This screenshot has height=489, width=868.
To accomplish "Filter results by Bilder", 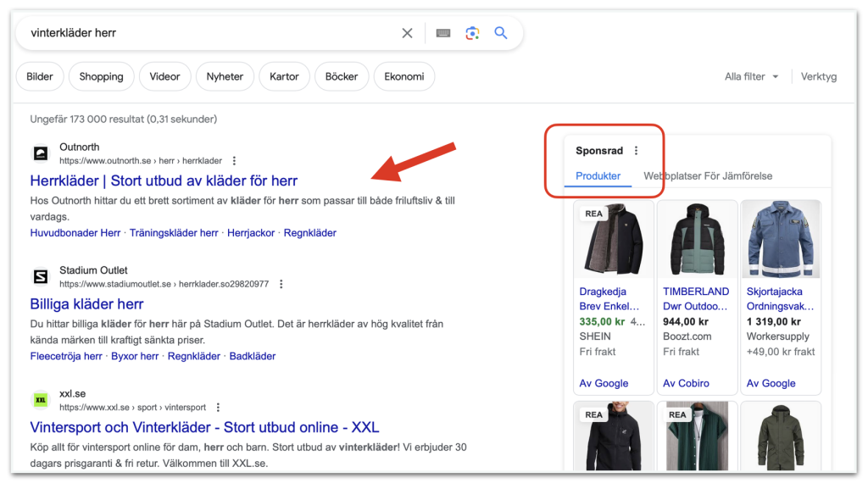I will click(40, 76).
